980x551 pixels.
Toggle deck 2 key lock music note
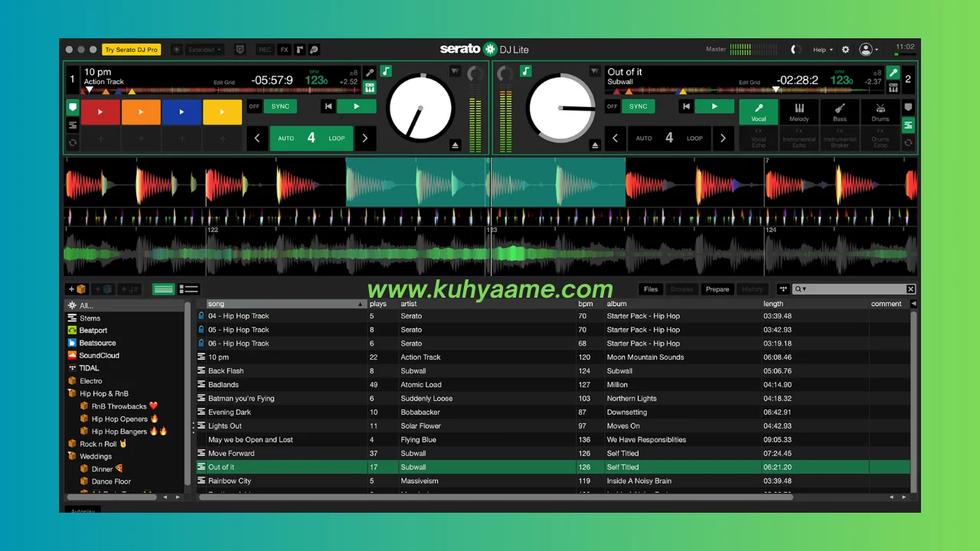pyautogui.click(x=526, y=71)
